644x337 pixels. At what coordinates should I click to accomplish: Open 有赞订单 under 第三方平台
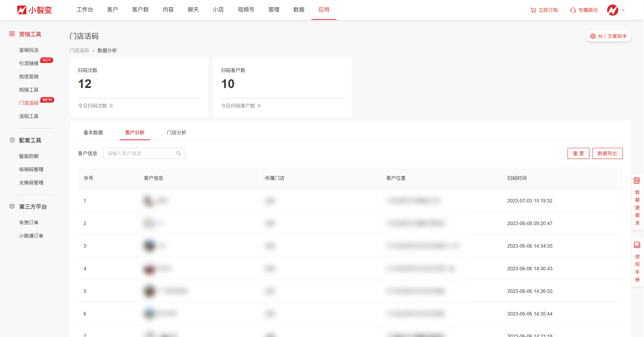(29, 223)
